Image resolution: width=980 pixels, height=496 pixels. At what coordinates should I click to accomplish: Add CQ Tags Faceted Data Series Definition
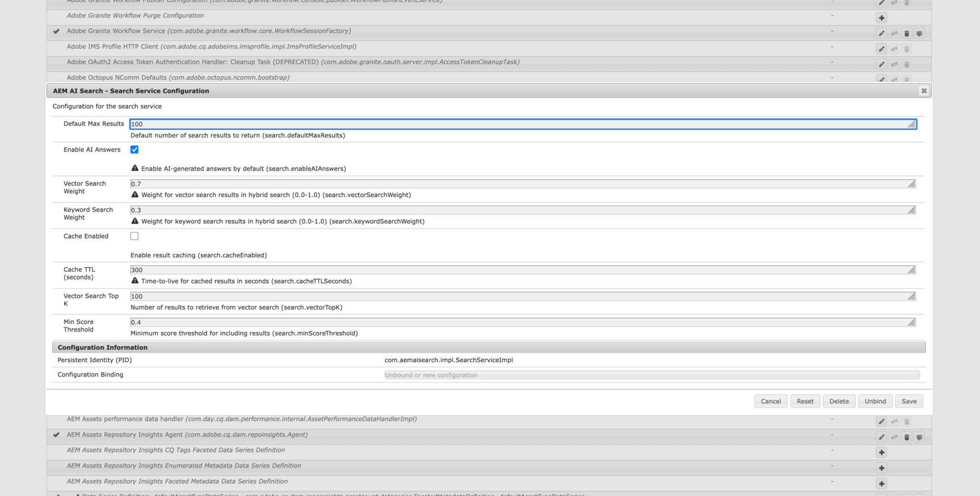pos(881,452)
